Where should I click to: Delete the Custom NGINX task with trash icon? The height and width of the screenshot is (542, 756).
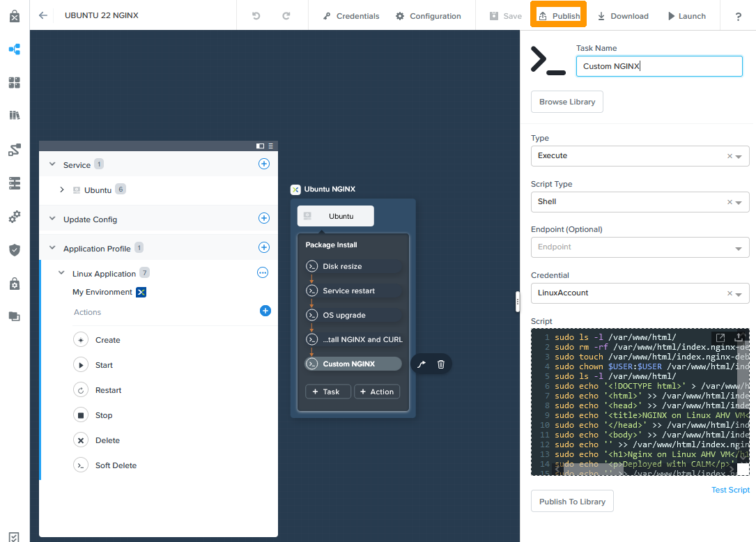(441, 364)
